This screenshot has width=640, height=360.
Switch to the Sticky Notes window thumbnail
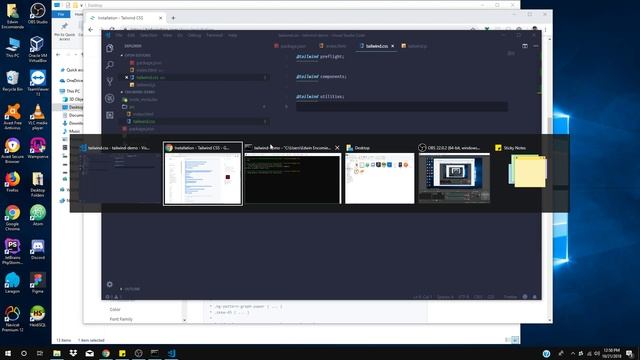point(527,171)
